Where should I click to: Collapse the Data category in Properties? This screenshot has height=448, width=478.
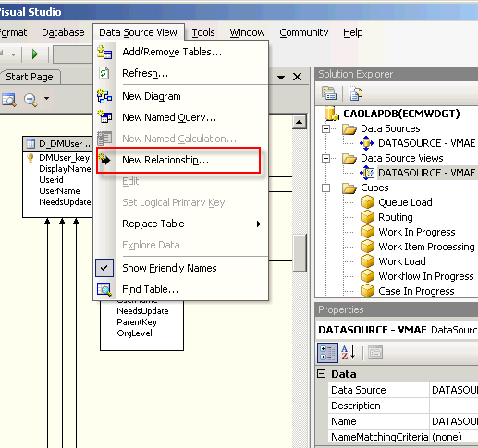click(x=321, y=374)
